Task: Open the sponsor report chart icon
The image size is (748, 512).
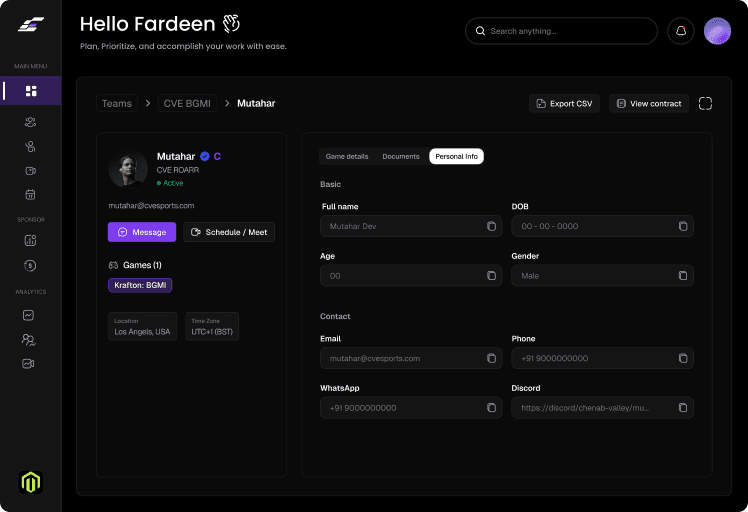Action: [30, 240]
